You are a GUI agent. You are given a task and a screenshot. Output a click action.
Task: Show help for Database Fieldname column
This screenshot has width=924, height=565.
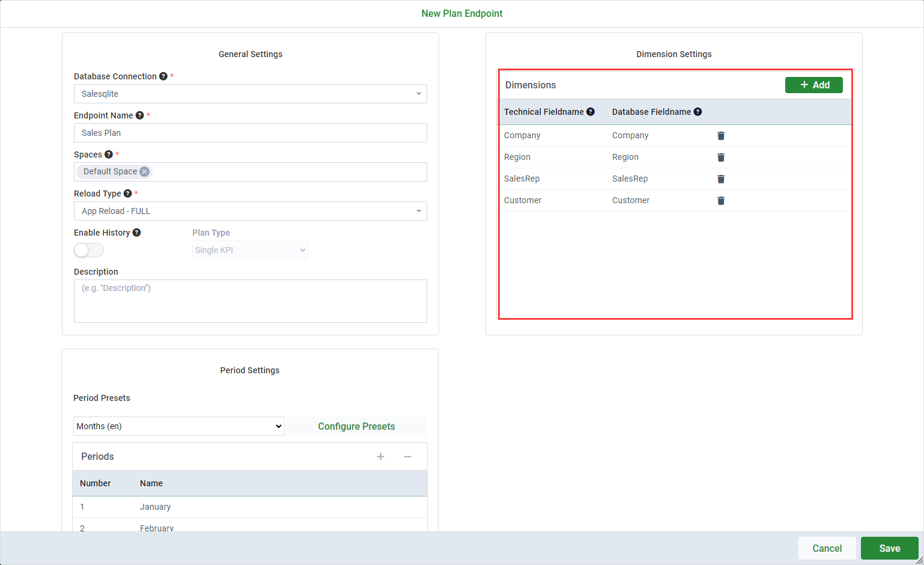(x=698, y=112)
